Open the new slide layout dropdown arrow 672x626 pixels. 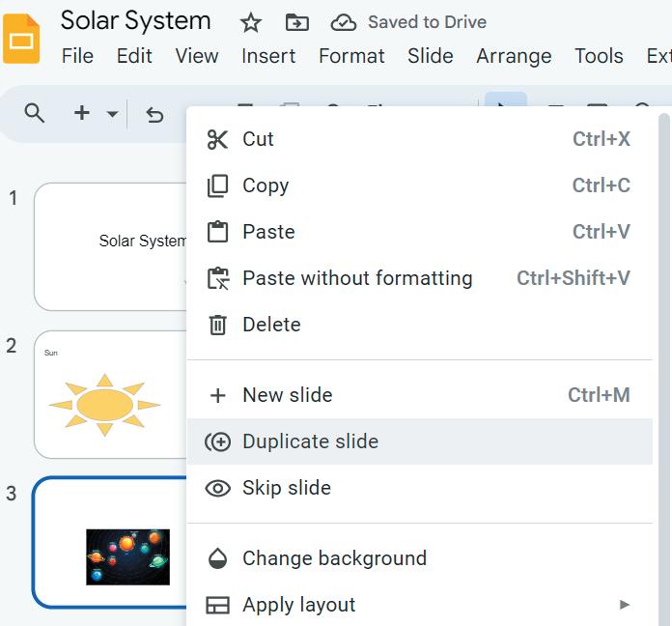pyautogui.click(x=112, y=114)
